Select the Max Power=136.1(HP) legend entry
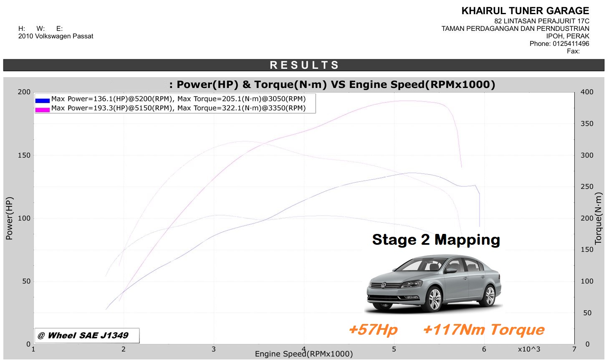 (x=178, y=99)
